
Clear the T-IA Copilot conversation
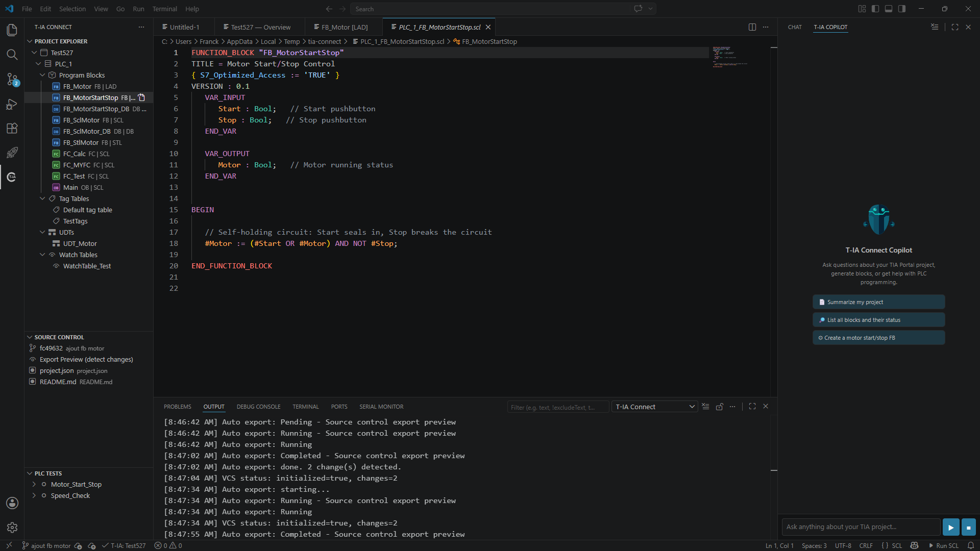935,27
